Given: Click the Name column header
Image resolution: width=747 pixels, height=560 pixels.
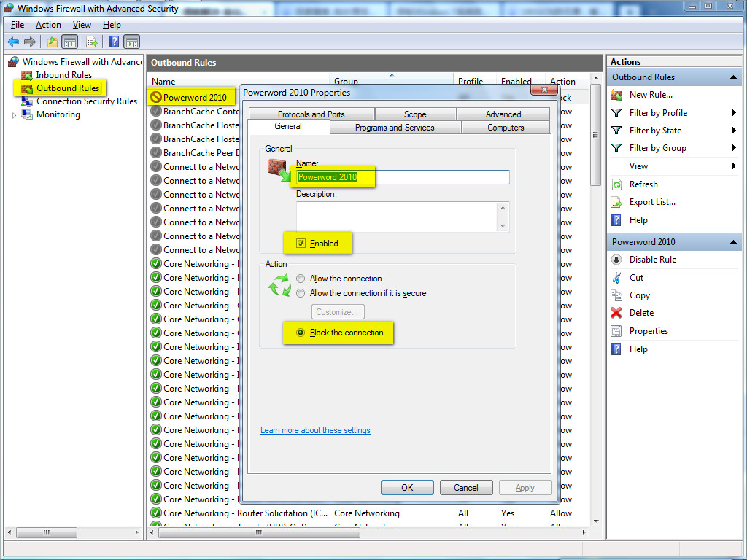Looking at the screenshot, I should click(239, 82).
